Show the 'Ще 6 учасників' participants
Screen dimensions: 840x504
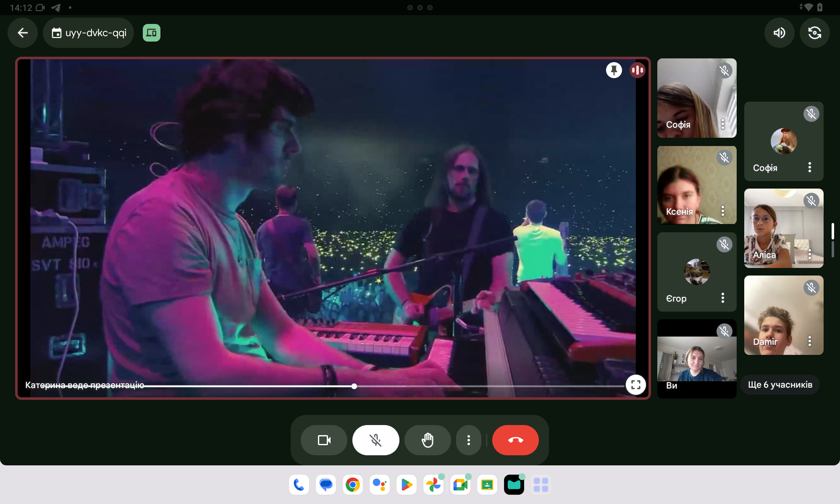pyautogui.click(x=780, y=385)
